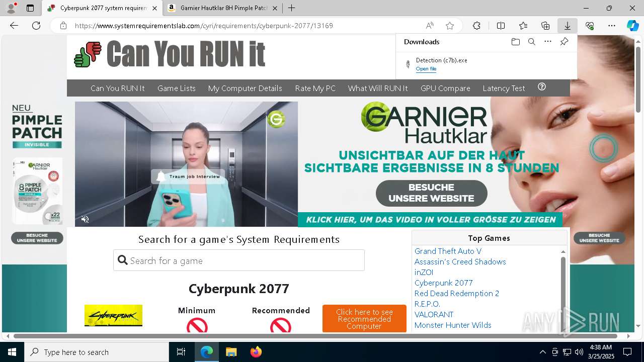The width and height of the screenshot is (644, 362).
Task: Click the browser address bar URL
Action: (204, 26)
